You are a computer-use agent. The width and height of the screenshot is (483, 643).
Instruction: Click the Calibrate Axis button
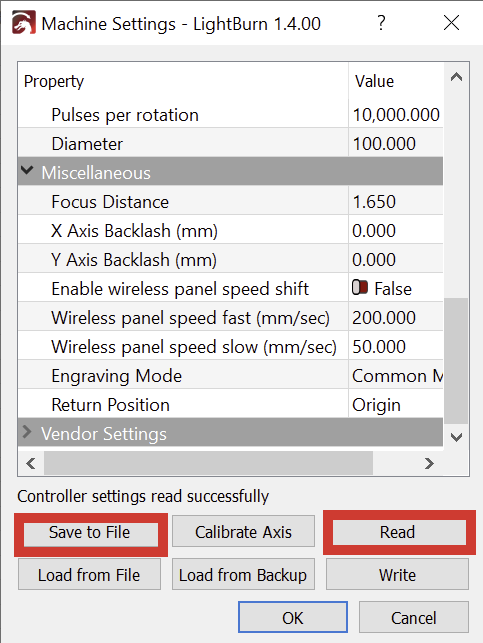pos(244,532)
